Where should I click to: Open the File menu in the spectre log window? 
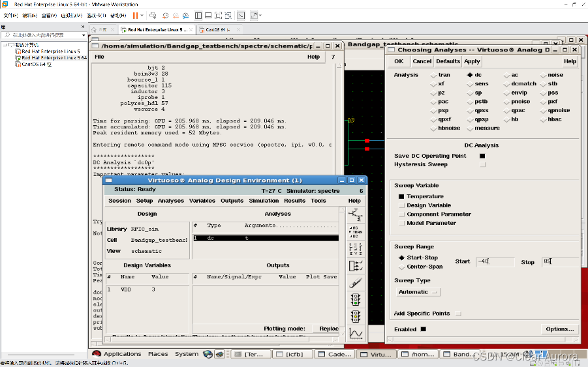(x=99, y=57)
